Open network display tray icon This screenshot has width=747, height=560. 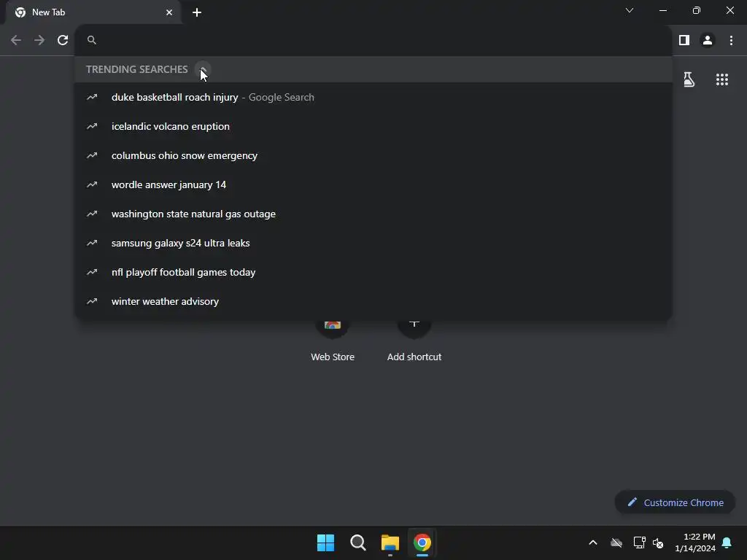[x=639, y=542]
